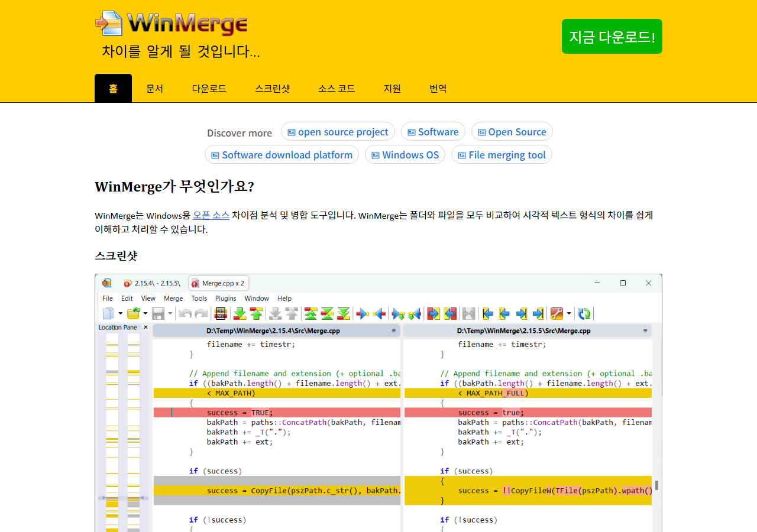Click the Copy to Right blue arrow icon

pyautogui.click(x=363, y=313)
